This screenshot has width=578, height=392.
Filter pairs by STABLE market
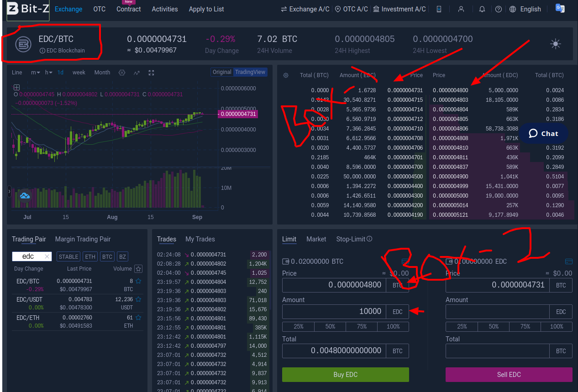68,256
